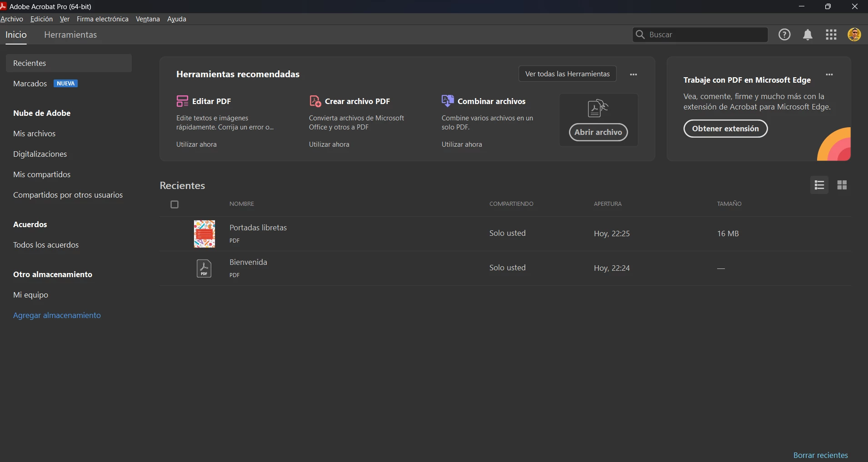This screenshot has height=462, width=868.
Task: Click the Hoy, 22:25 opening time
Action: point(612,233)
